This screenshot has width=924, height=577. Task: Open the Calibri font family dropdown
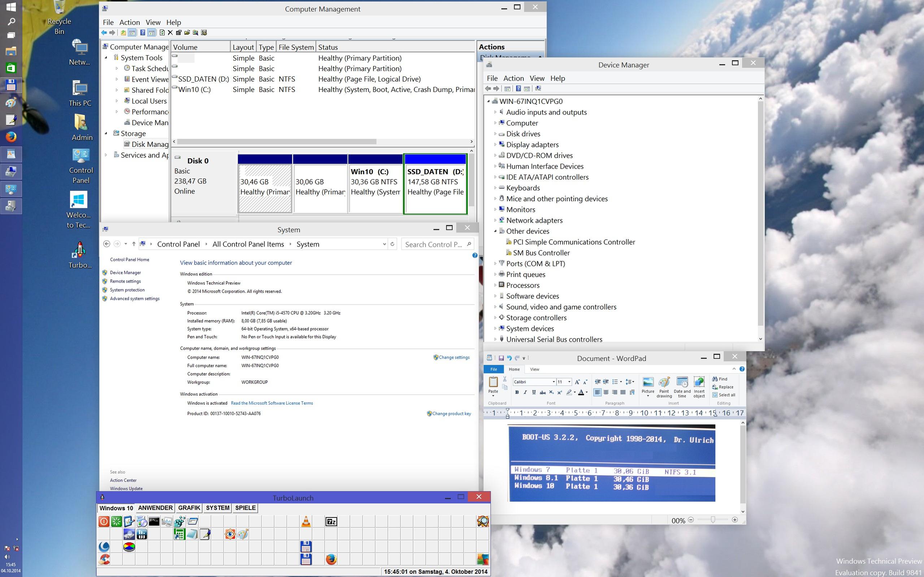coord(553,382)
